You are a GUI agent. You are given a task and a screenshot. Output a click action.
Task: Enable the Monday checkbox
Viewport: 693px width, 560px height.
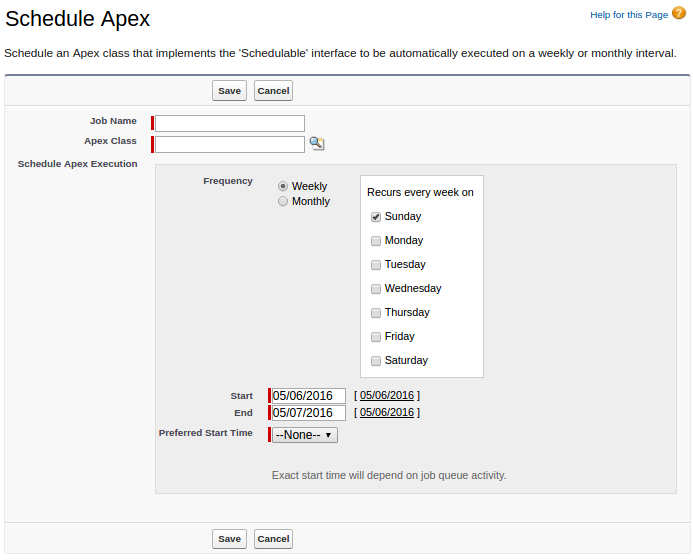[376, 241]
